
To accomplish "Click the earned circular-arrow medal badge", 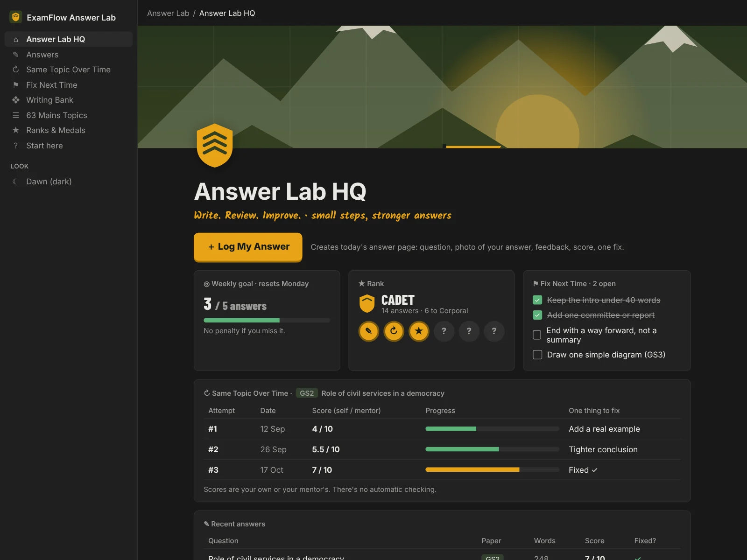I will 394,331.
